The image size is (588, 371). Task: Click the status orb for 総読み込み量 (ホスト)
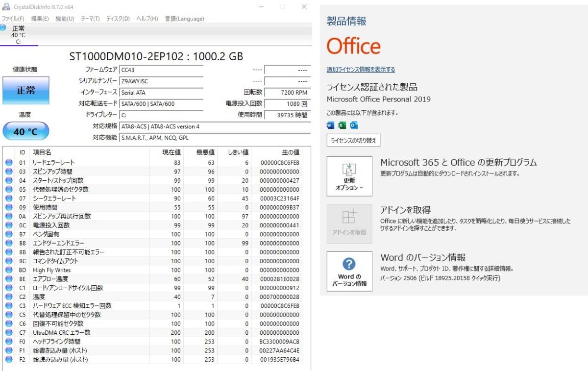[9, 359]
